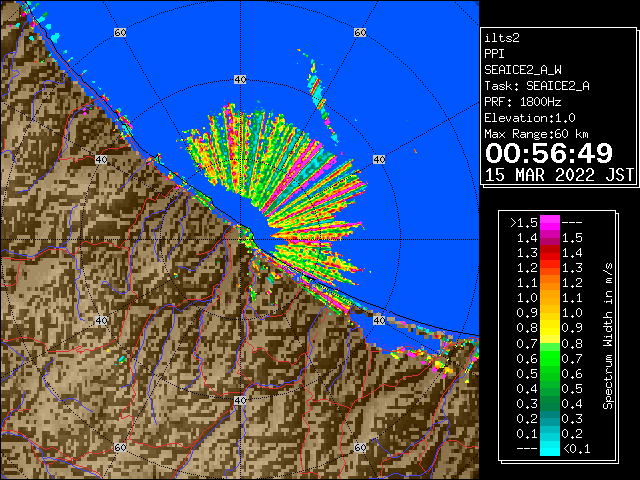Select the "15 MAR 2022 JST" date
640x480 pixels.
pos(559,175)
